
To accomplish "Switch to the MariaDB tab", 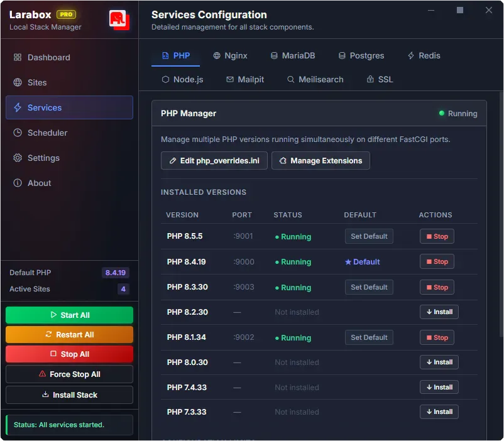I will pos(292,56).
